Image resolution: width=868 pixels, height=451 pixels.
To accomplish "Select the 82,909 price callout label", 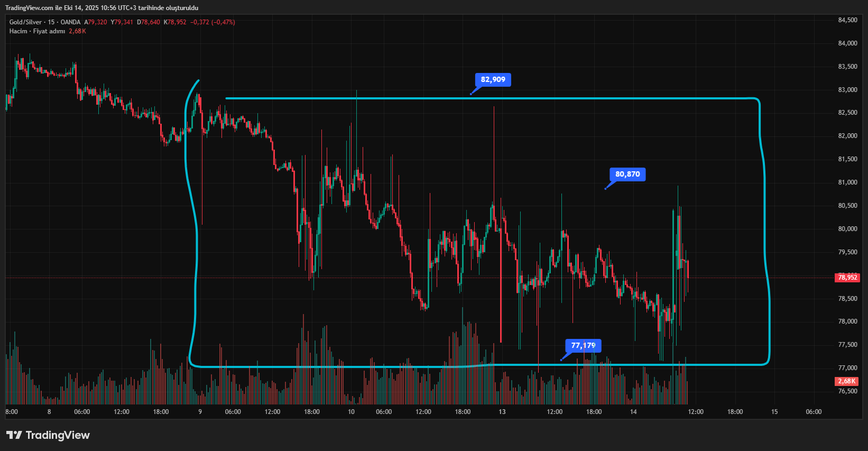I will click(x=493, y=80).
